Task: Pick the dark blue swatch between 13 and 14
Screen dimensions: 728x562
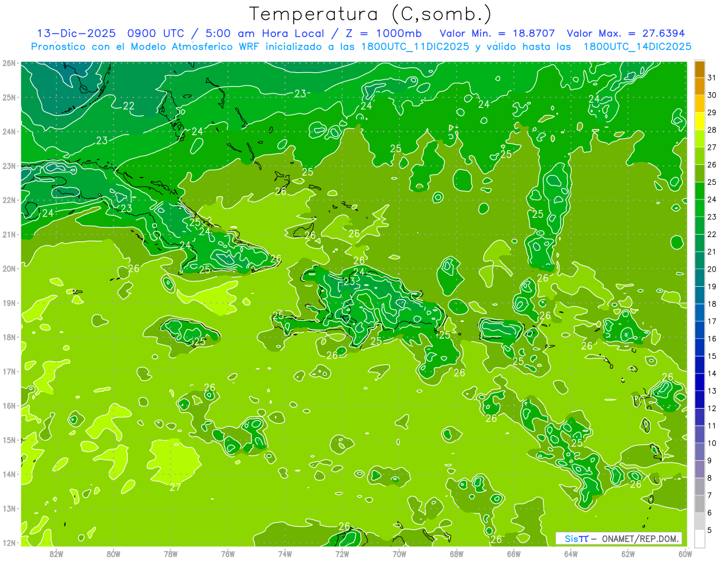Action: [x=699, y=382]
